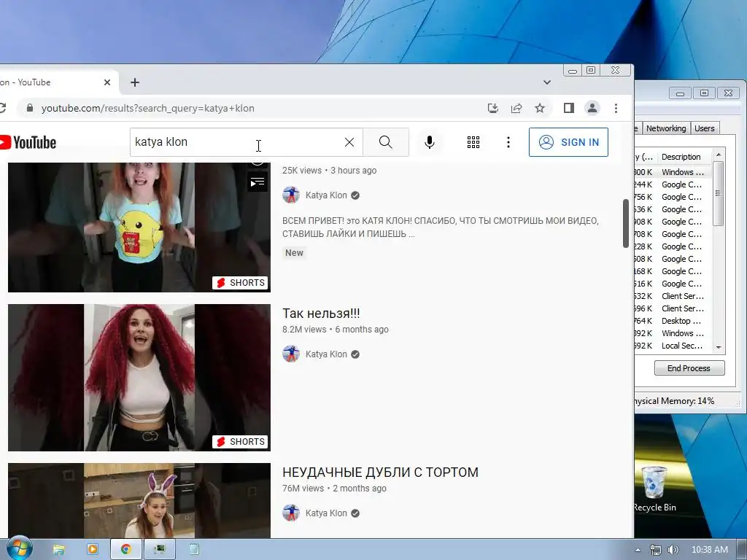Open the volume speaker tray icon

673,550
